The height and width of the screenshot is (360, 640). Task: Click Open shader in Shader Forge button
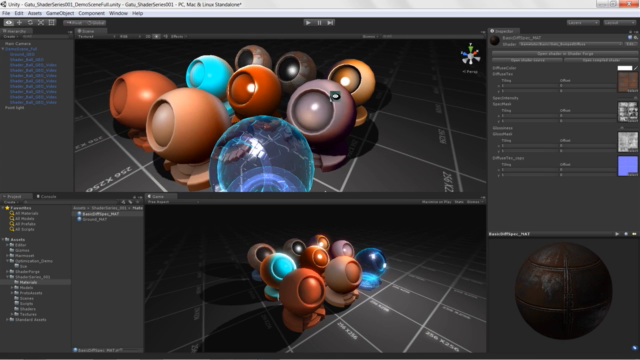click(565, 53)
